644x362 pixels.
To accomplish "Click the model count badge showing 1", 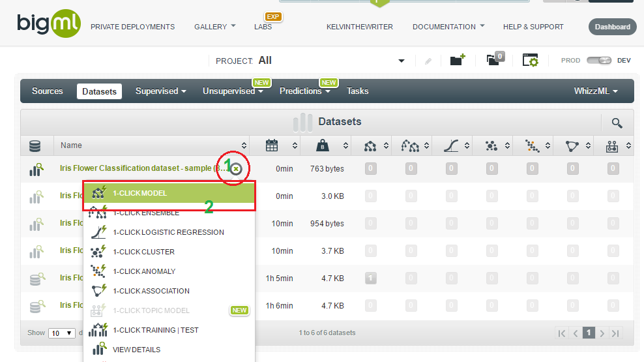I will (370, 278).
